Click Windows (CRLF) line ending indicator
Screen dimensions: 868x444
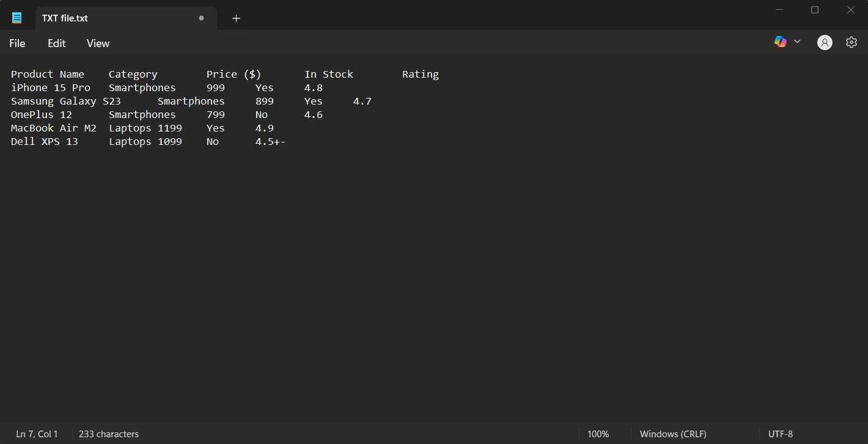tap(673, 434)
